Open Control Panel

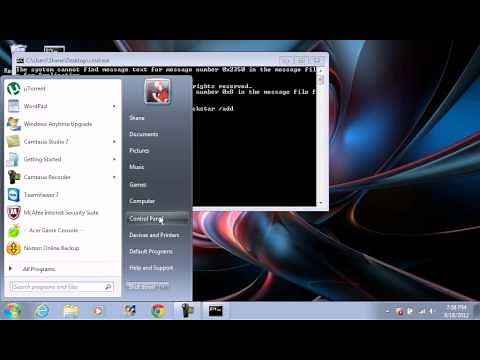(x=157, y=219)
